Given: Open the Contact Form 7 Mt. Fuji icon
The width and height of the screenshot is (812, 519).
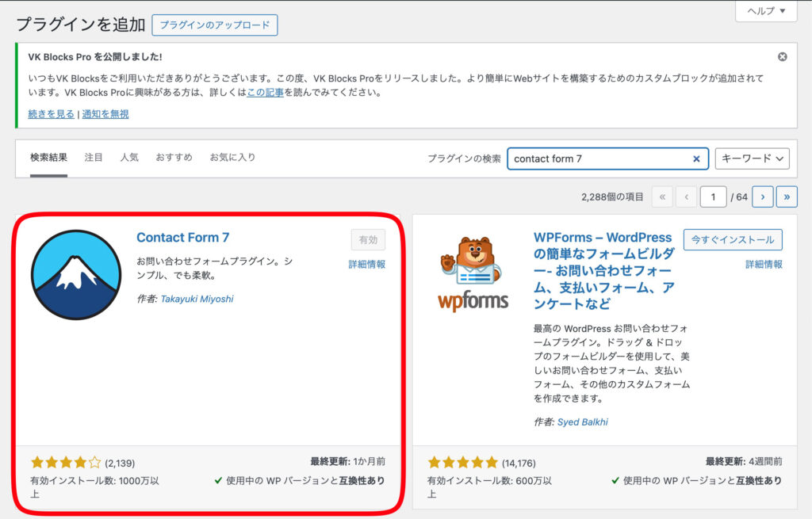Looking at the screenshot, I should [x=76, y=275].
